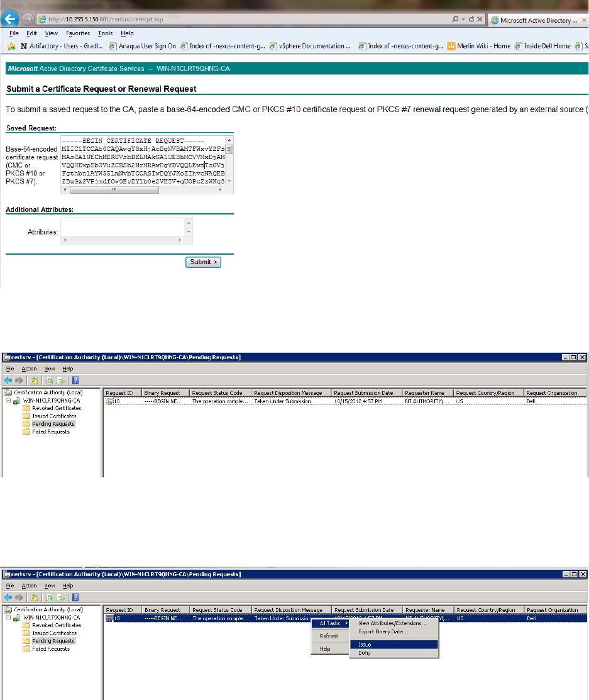Click Requester Name column header in window without context menu
Screen dimensions: 589x700
[428, 393]
